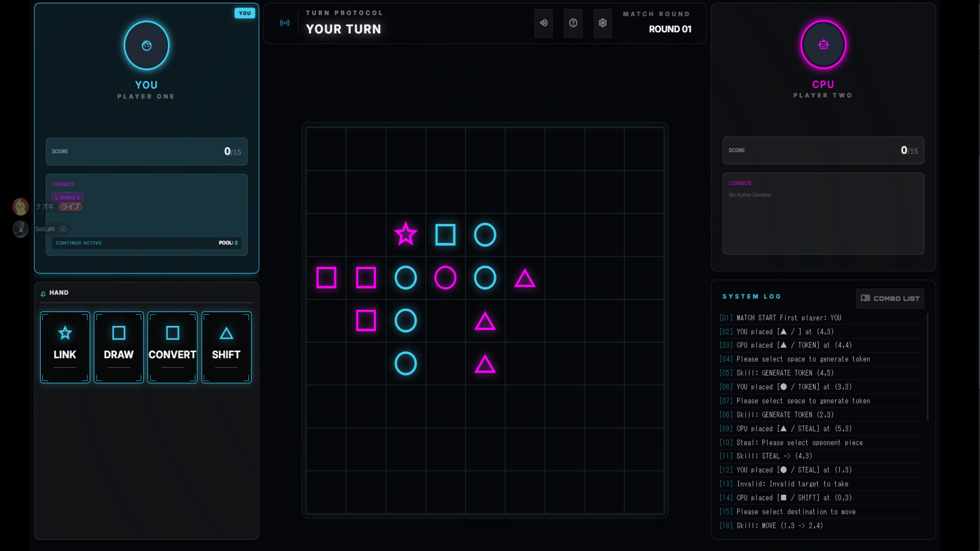Select the DRAW square card in hand
Image resolution: width=980 pixels, height=551 pixels.
[x=119, y=347]
